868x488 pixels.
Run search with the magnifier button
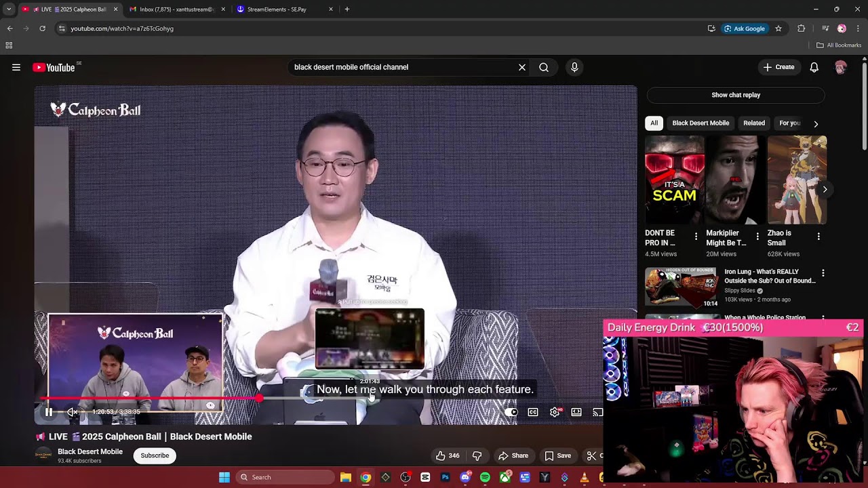544,67
